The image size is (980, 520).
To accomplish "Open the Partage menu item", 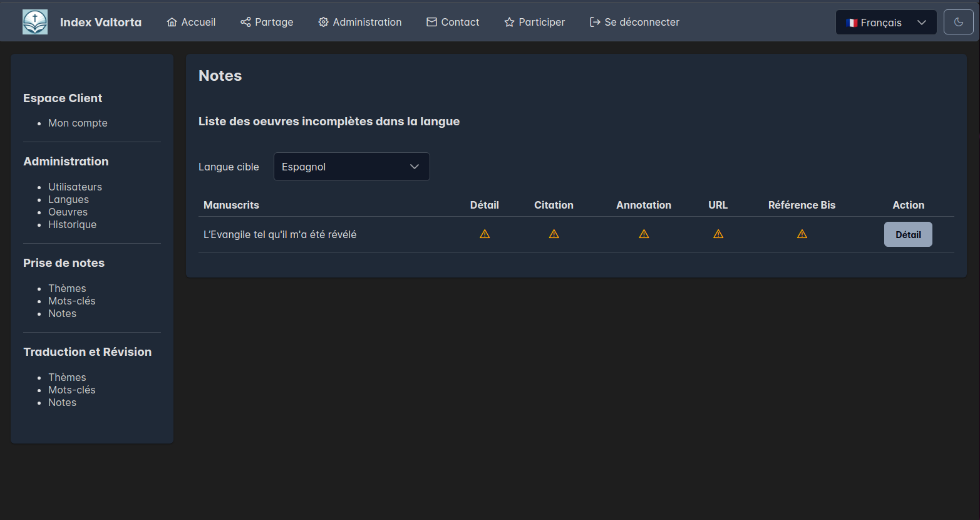I will click(267, 22).
